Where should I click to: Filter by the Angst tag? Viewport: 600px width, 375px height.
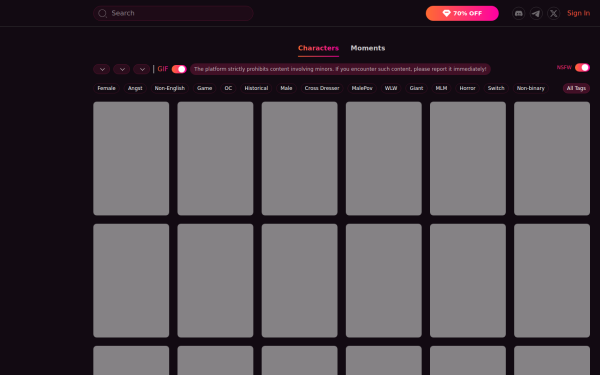[135, 88]
